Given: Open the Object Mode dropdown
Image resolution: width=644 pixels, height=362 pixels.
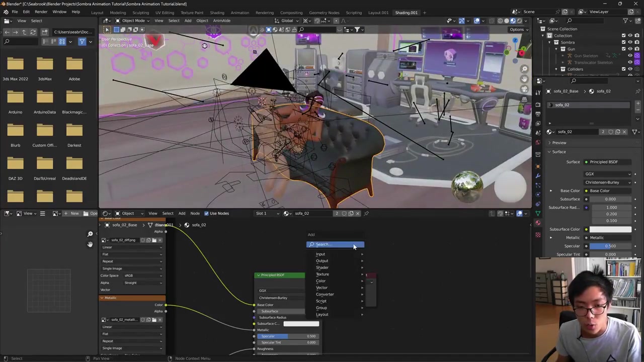Looking at the screenshot, I should (x=133, y=21).
